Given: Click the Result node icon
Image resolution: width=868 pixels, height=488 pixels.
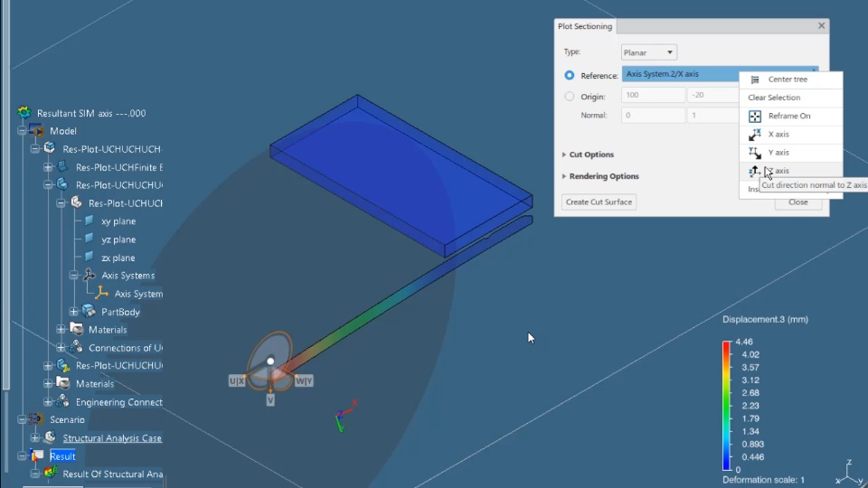Looking at the screenshot, I should (37, 455).
